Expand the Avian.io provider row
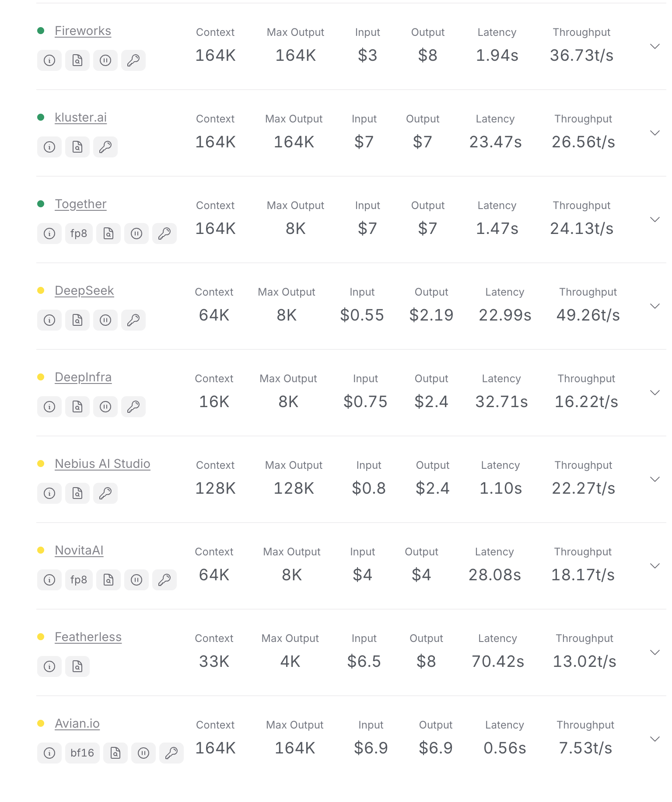Image resolution: width=672 pixels, height=802 pixels. [655, 739]
